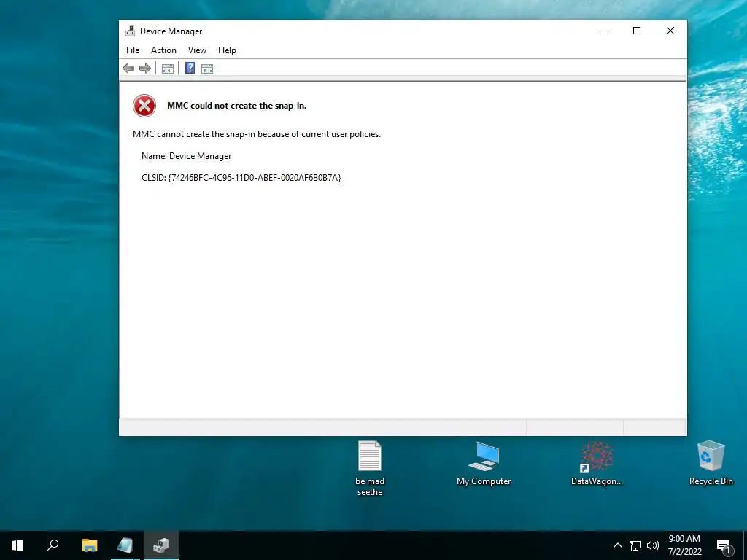
Task: Open the network status tray icon
Action: 635,545
